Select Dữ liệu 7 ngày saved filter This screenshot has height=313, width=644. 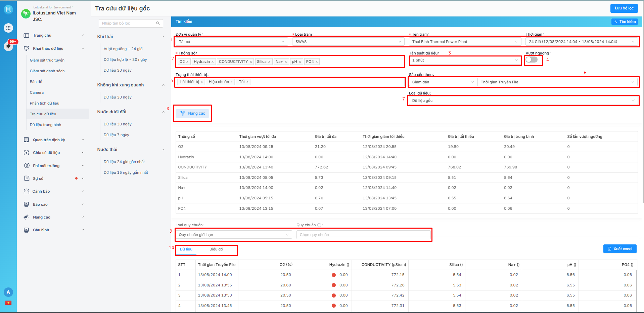point(116,135)
